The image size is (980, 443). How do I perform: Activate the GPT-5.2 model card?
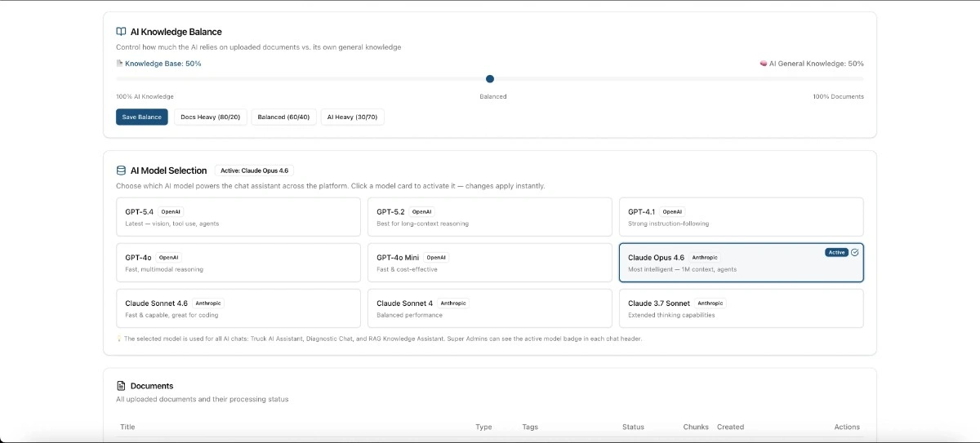pos(490,217)
